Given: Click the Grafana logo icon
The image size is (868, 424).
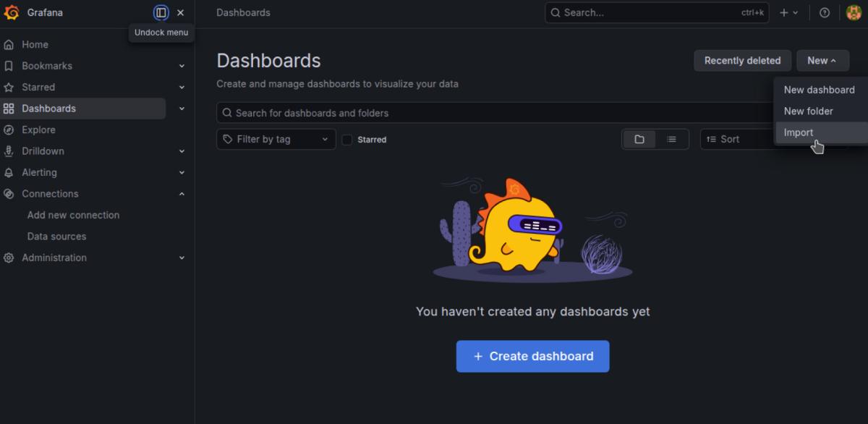Looking at the screenshot, I should [12, 12].
